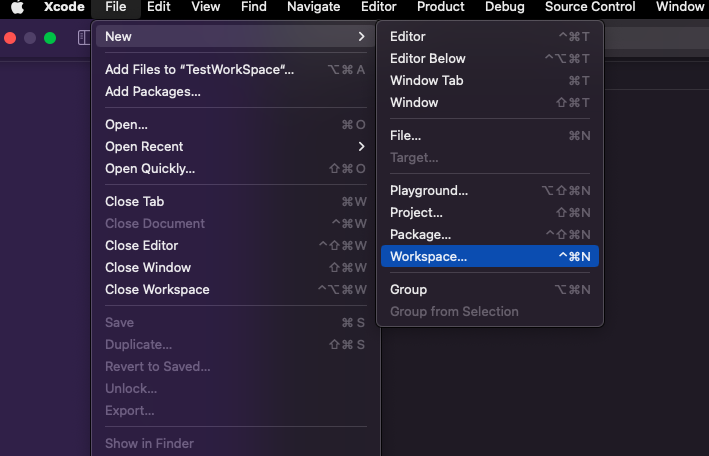Open the Xcode application menu

64,7
